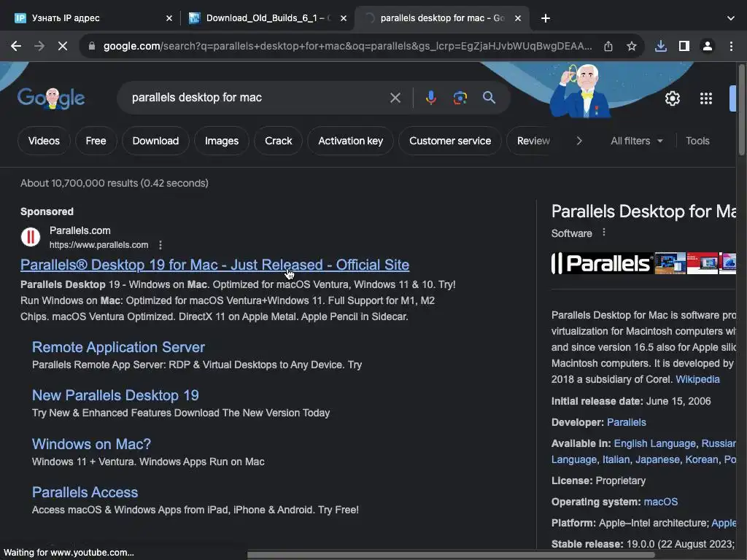The width and height of the screenshot is (747, 560).
Task: Click the Italian language link
Action: pyautogui.click(x=616, y=459)
